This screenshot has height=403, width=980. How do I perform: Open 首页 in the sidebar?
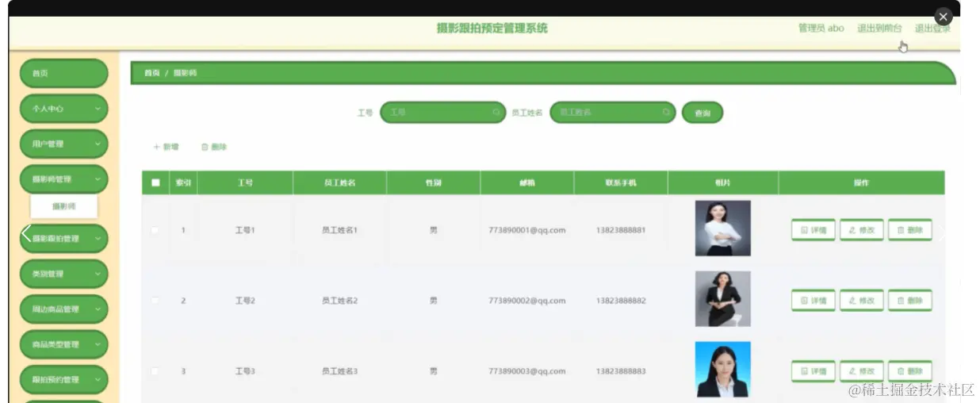63,73
